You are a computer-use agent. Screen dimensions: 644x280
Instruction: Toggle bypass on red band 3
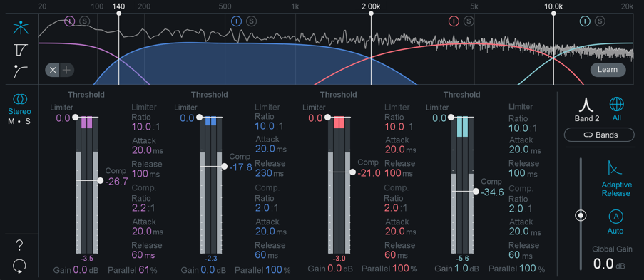point(454,21)
